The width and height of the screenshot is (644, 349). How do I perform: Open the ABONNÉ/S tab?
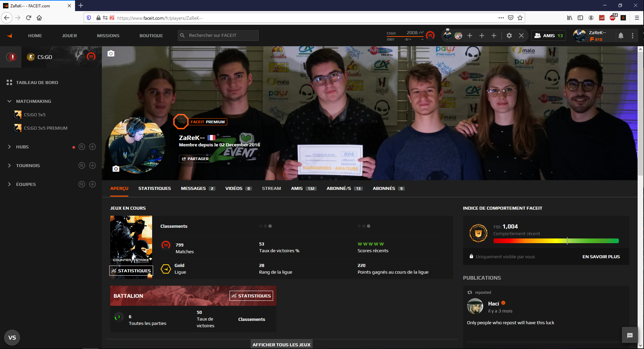click(x=345, y=189)
